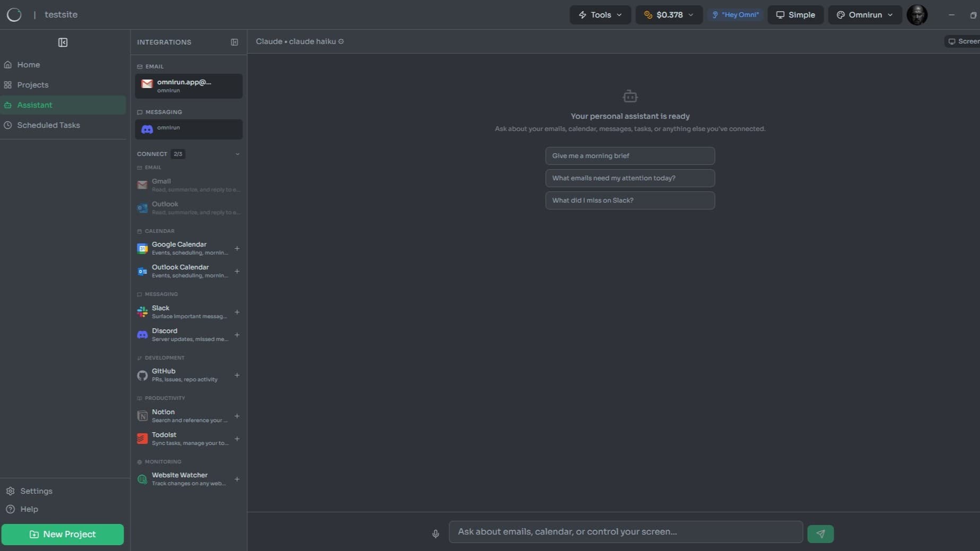Viewport: 980px width, 551px height.
Task: Add Notion with its plus button
Action: [x=237, y=416]
